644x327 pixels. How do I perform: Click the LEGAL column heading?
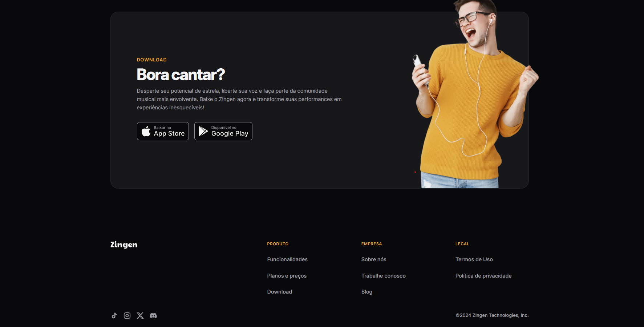click(462, 244)
